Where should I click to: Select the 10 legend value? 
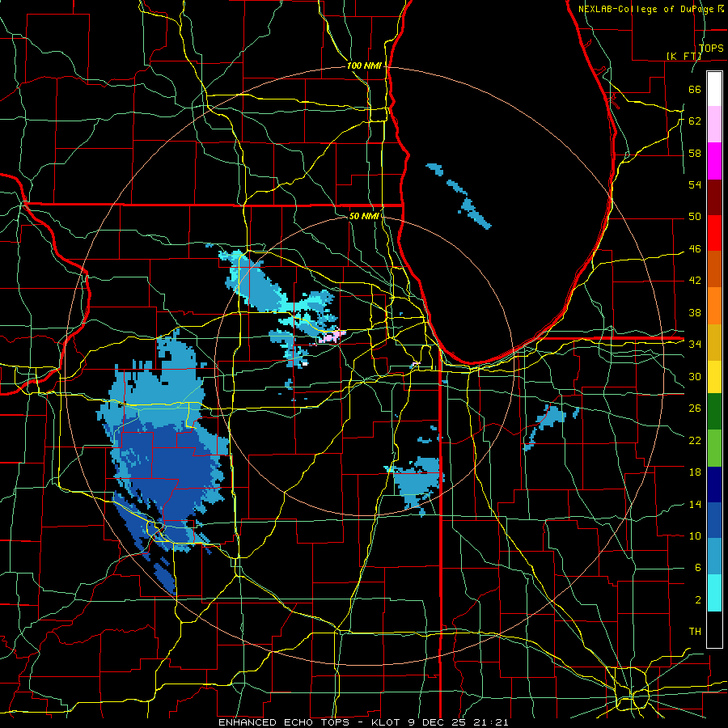695,535
